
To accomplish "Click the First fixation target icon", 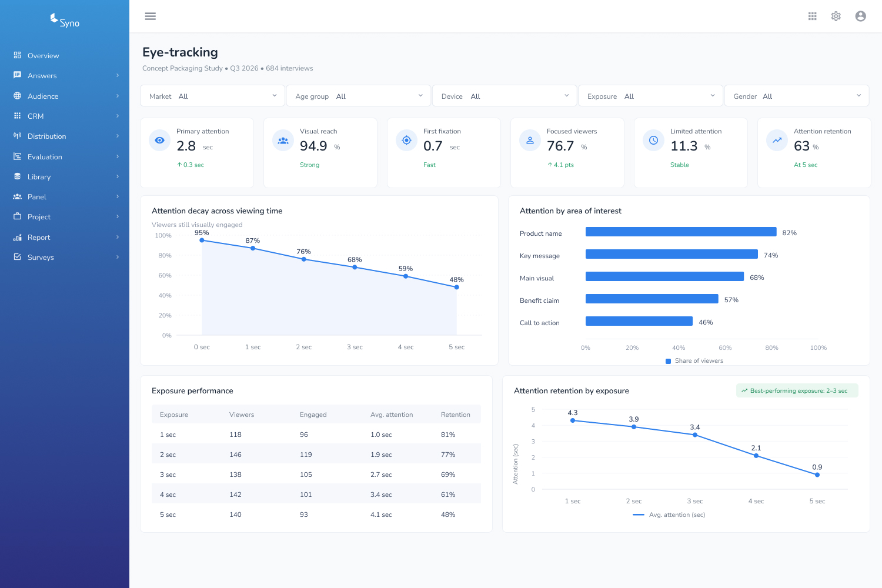I will [x=406, y=140].
